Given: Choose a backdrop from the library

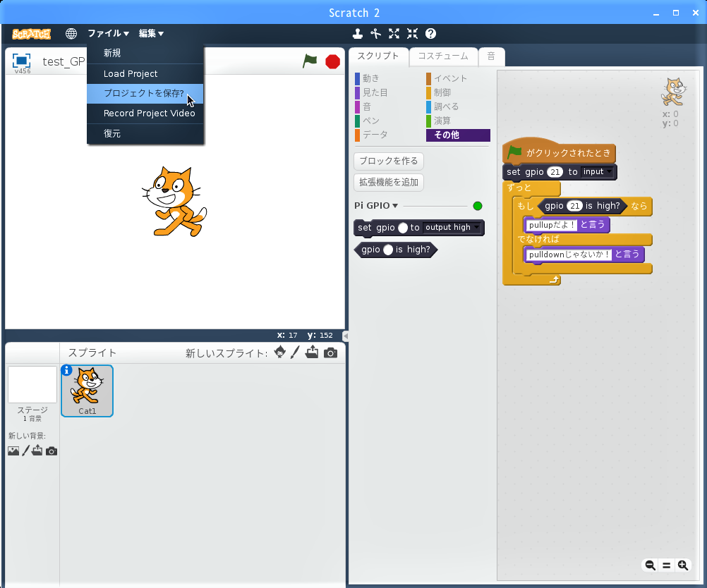Looking at the screenshot, I should click(x=13, y=451).
